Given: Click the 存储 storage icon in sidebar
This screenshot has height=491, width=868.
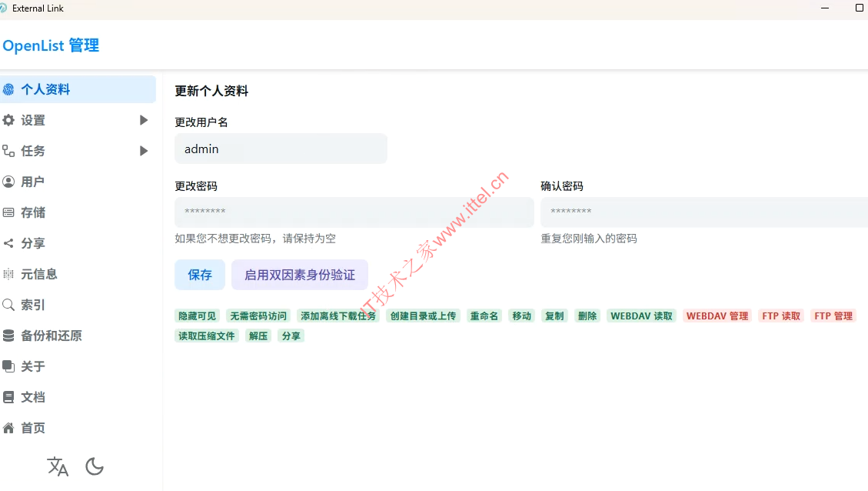Looking at the screenshot, I should 8,212.
